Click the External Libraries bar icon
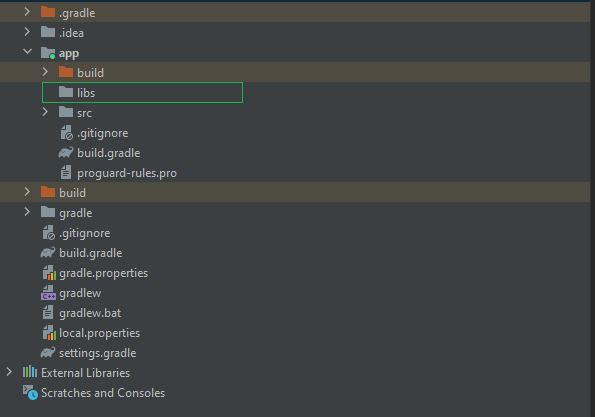Image resolution: width=595 pixels, height=417 pixels. coord(30,372)
